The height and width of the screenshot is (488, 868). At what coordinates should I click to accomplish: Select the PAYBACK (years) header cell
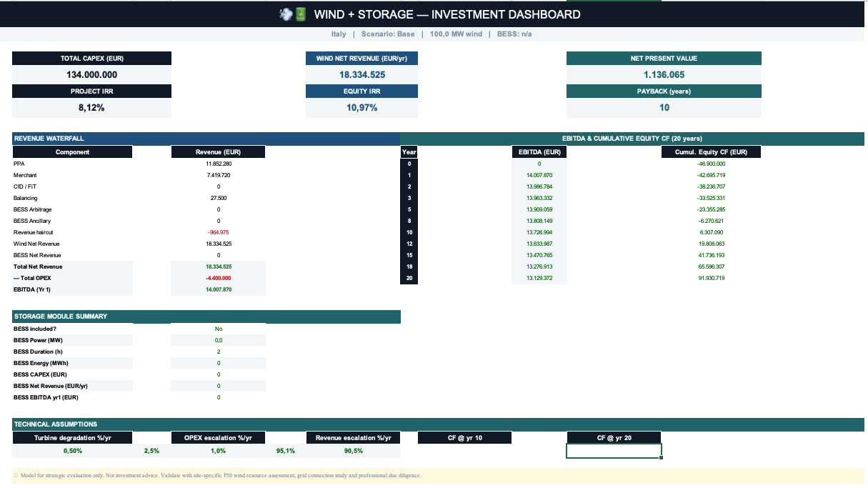tap(664, 91)
